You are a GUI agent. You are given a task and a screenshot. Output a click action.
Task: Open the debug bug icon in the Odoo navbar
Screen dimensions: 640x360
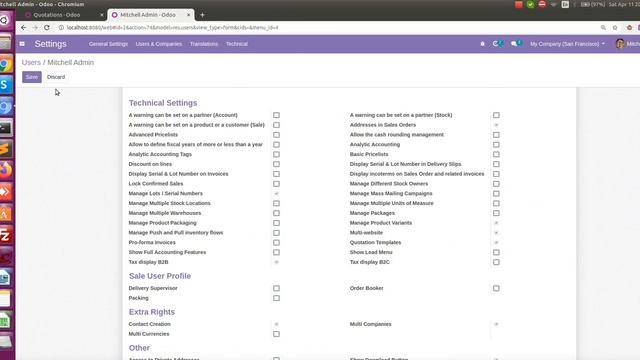coord(482,44)
